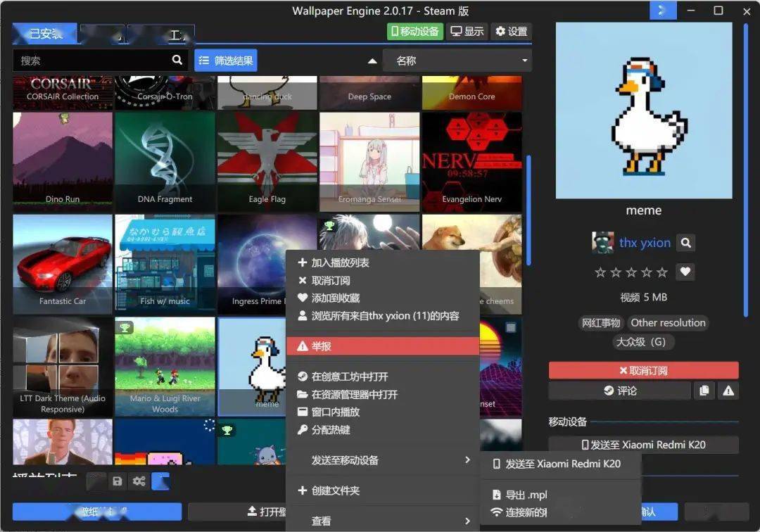Click the search icon beside thx yxion

(685, 243)
